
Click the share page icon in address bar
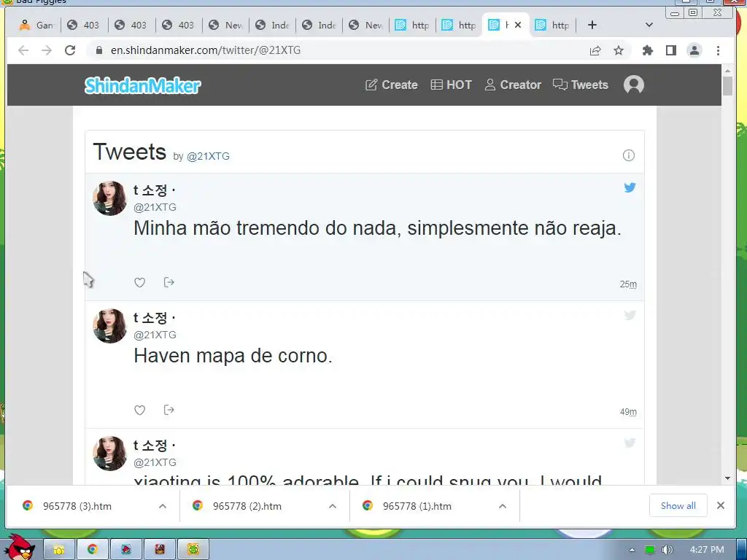pos(595,50)
